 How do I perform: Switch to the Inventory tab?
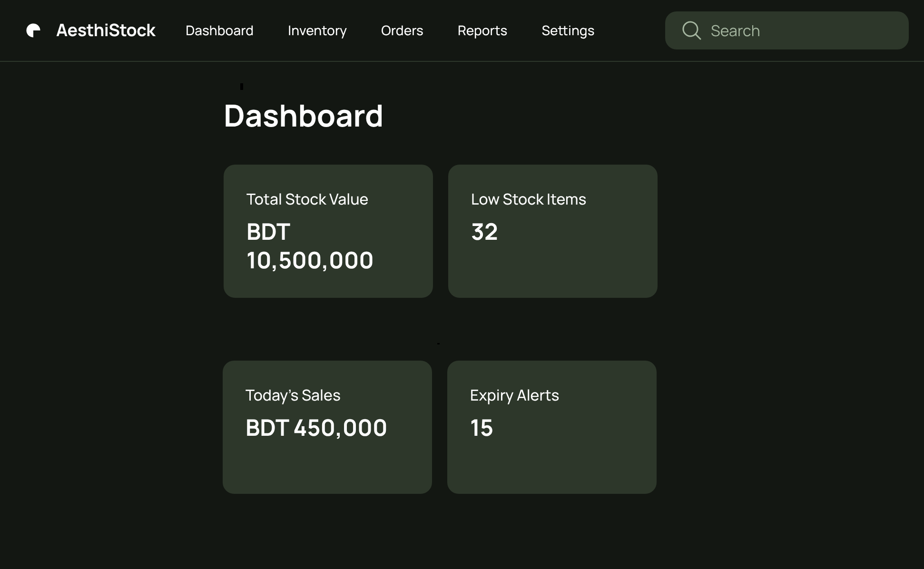tap(317, 30)
